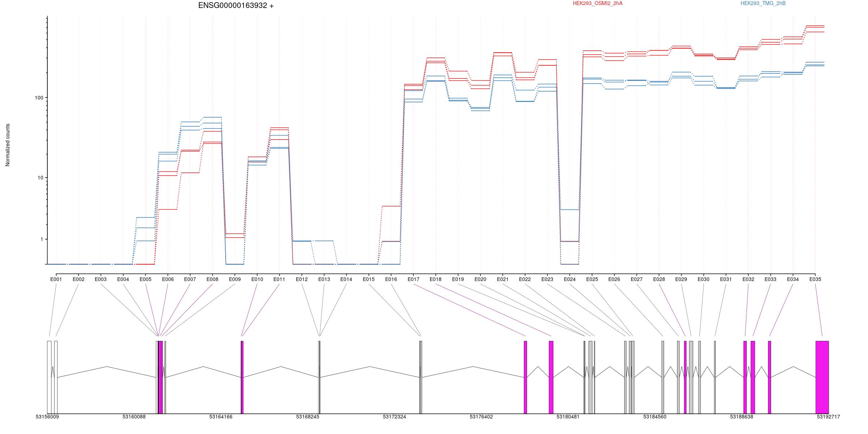Click exon label E020
Image resolution: width=868 pixels, height=434 pixels.
[x=480, y=279]
